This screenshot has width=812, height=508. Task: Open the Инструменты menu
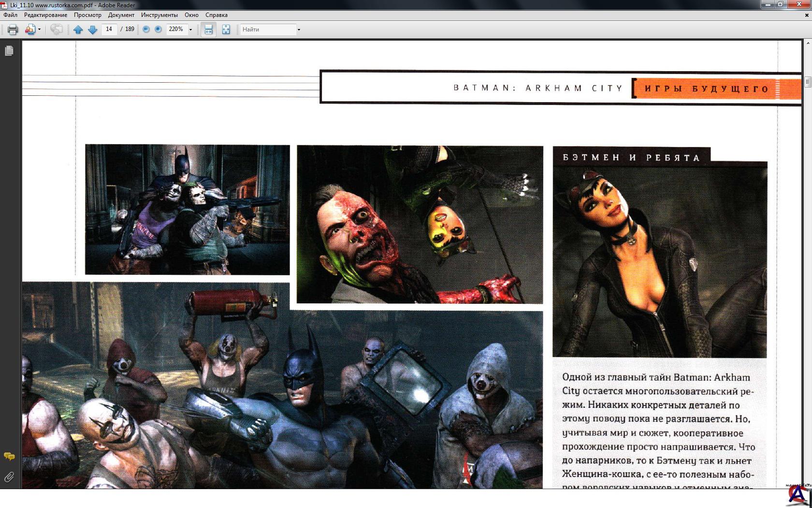tap(159, 15)
